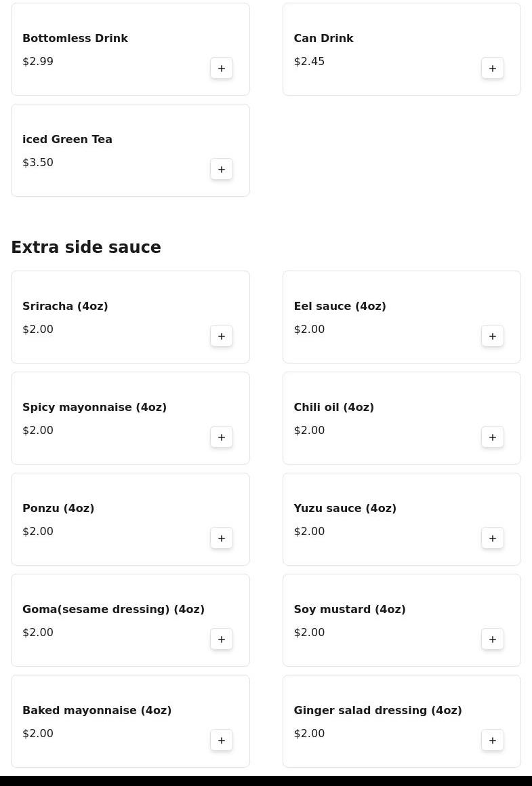
Task: Add Can Drink using plus button
Action: pyautogui.click(x=493, y=68)
